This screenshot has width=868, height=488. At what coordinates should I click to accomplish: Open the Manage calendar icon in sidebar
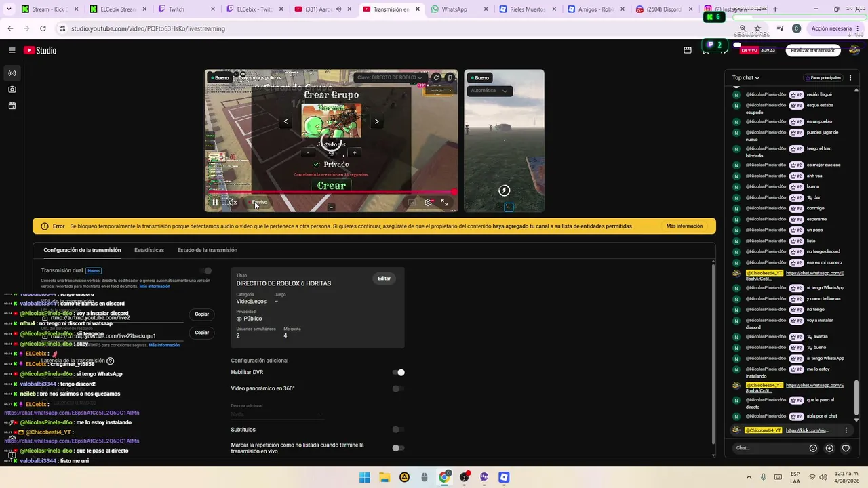coord(12,106)
